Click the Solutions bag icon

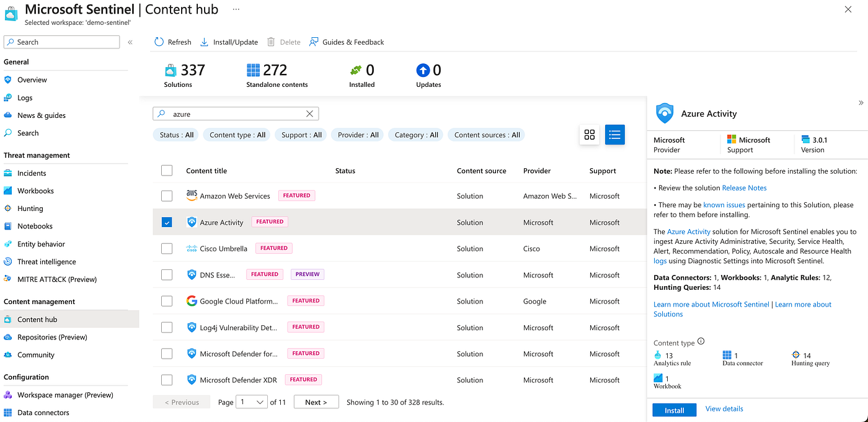(x=170, y=70)
